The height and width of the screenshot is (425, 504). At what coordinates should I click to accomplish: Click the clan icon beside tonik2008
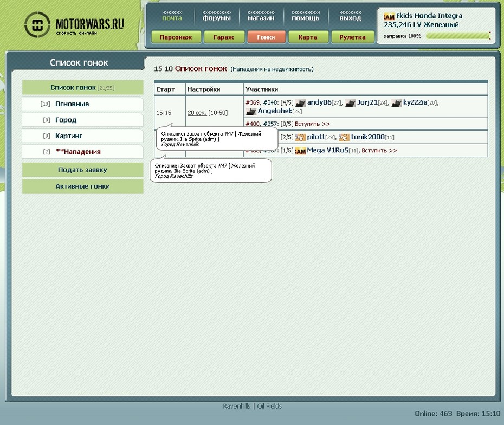(344, 138)
